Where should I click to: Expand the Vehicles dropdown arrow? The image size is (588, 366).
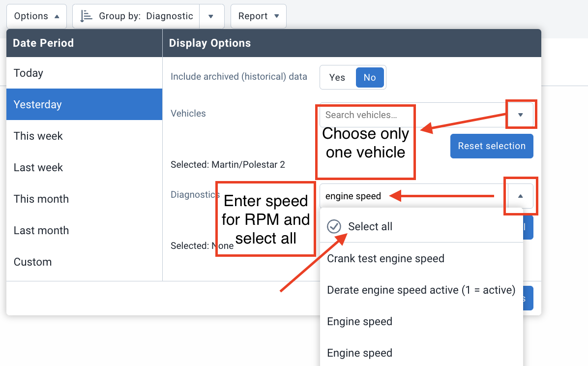[x=521, y=115]
